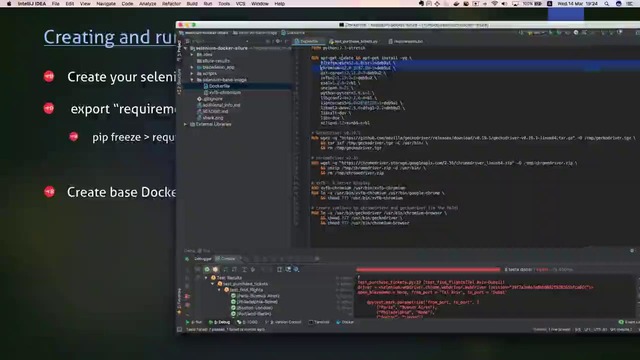The width and height of the screenshot is (640, 360).
Task: Toggle show passed tests green icon
Action: (207, 269)
